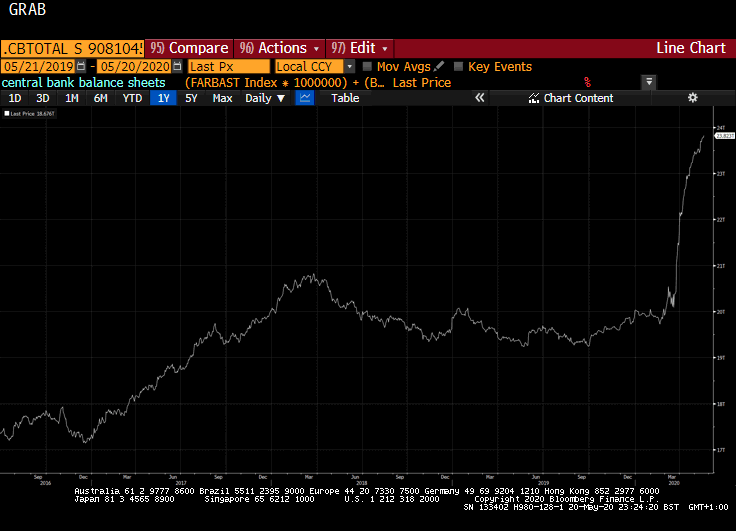Viewport: 736px width, 531px height.
Task: Click the 95) Compare button
Action: 189,48
